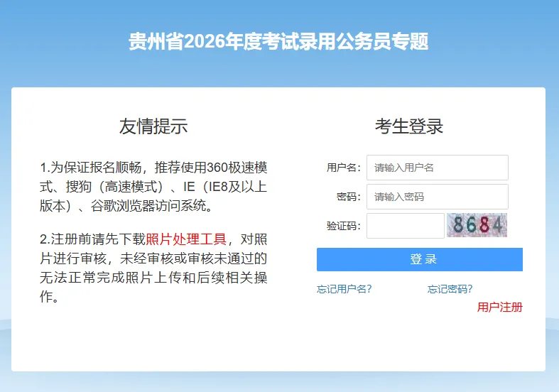Go to 用户注册 registration link
Viewport: 559px width, 392px height.
pyautogui.click(x=500, y=307)
